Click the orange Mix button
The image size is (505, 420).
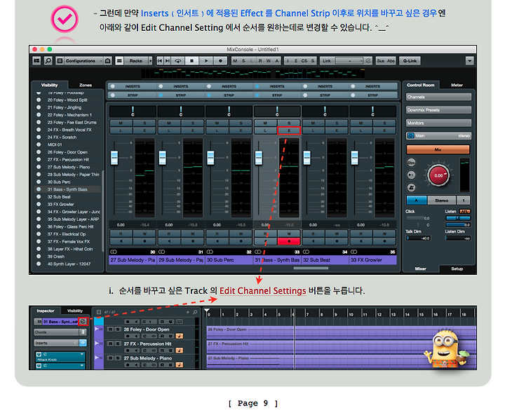click(438, 149)
